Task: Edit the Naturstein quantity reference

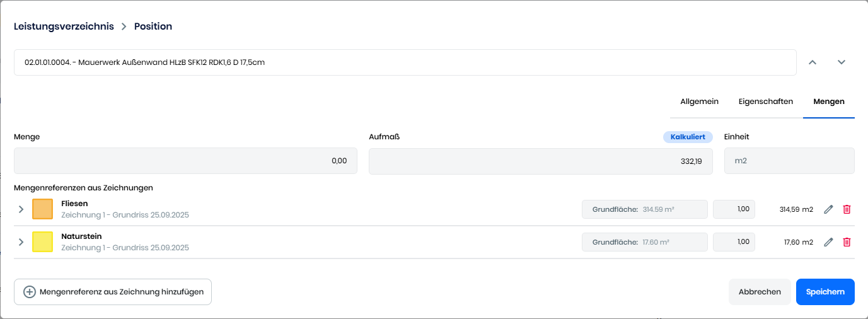Action: click(828, 242)
